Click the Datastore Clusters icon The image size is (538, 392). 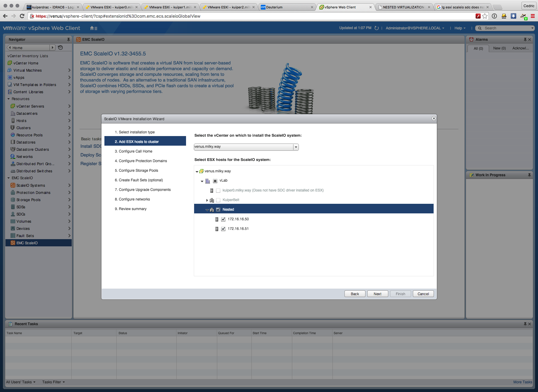click(13, 150)
